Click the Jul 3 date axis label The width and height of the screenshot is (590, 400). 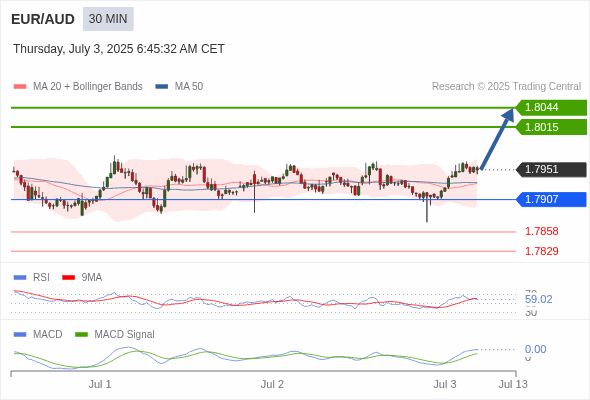445,384
